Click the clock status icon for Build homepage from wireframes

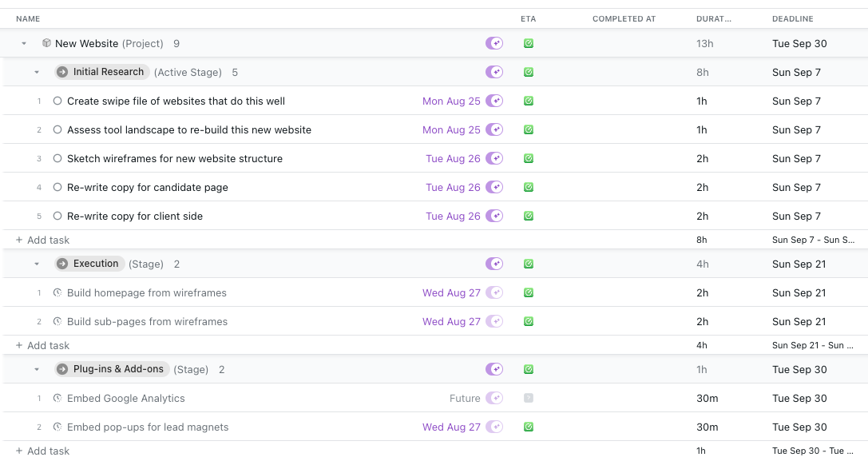pyautogui.click(x=57, y=292)
